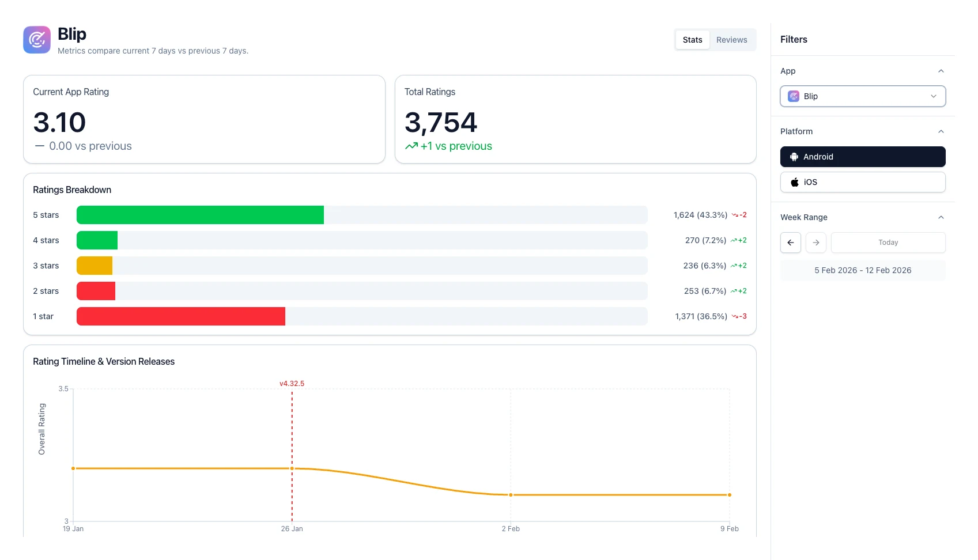This screenshot has width=978, height=560.
Task: Click the Blip app logo icon
Action: point(37,40)
